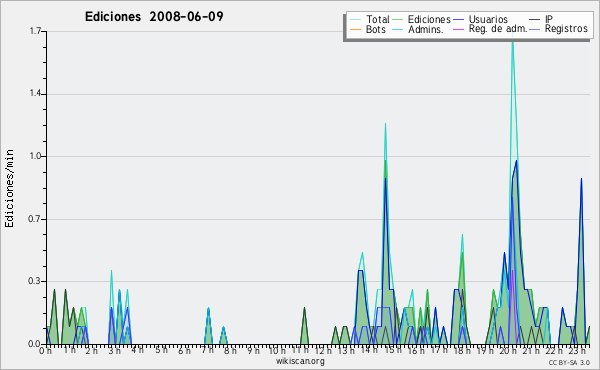Screen dimensions: 600x370
Task: Click the y-axis value 1.7
Action: point(35,31)
